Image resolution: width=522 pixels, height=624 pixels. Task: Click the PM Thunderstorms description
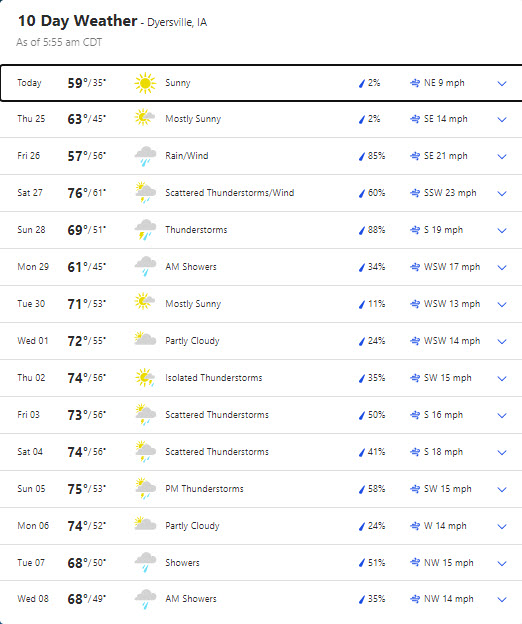point(204,489)
